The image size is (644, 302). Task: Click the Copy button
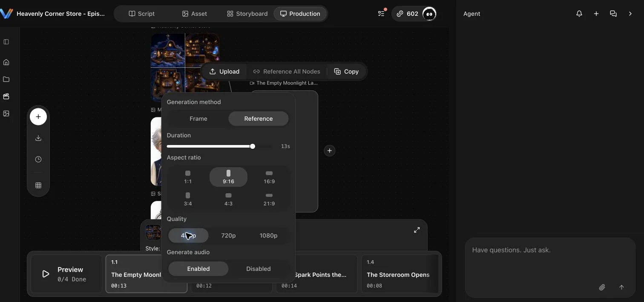tap(346, 71)
